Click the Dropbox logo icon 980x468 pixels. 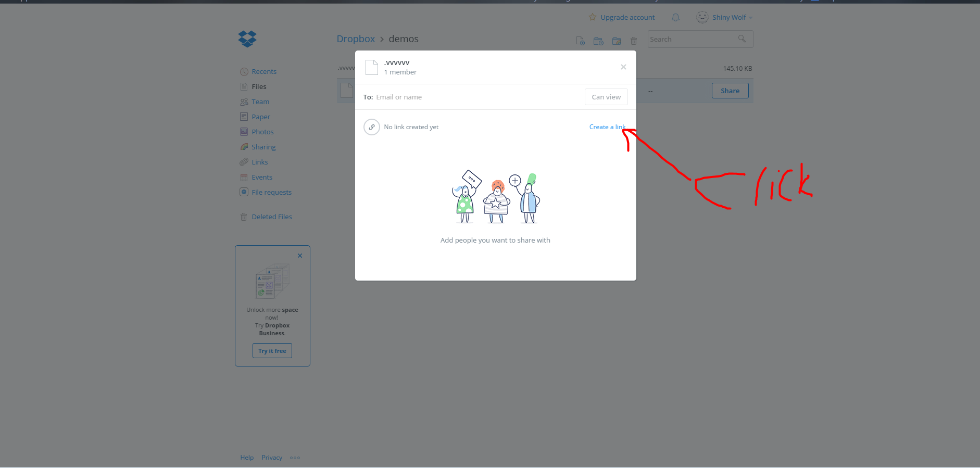coord(247,39)
